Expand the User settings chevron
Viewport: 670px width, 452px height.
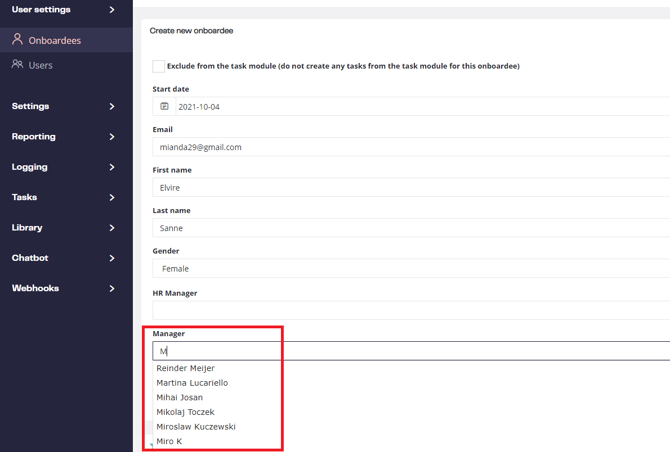point(112,10)
